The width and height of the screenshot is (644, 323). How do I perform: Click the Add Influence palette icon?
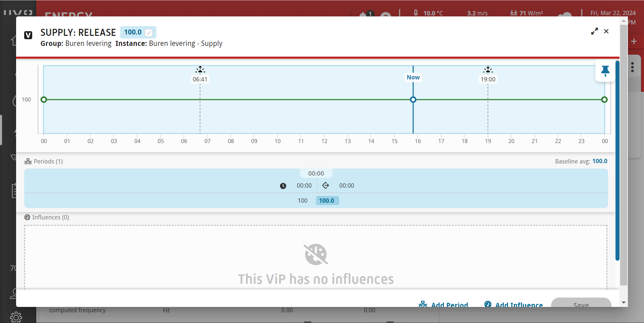point(488,304)
